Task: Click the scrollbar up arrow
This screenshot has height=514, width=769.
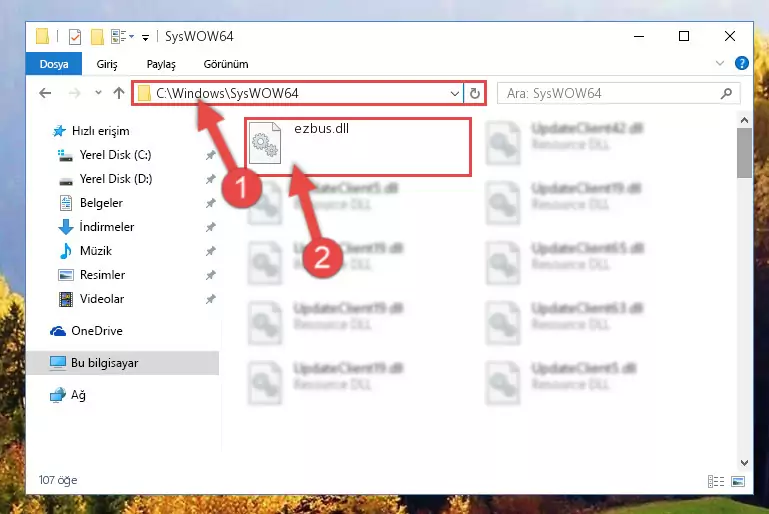Action: click(744, 120)
